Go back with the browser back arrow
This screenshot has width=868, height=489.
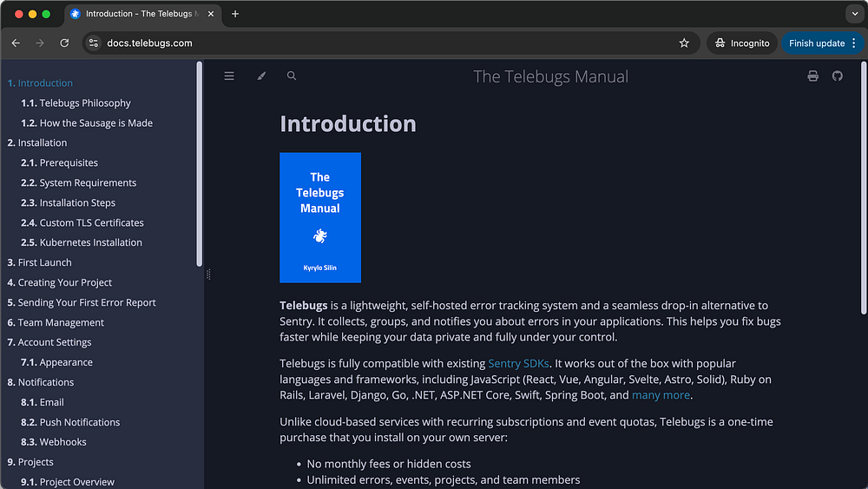coord(16,43)
